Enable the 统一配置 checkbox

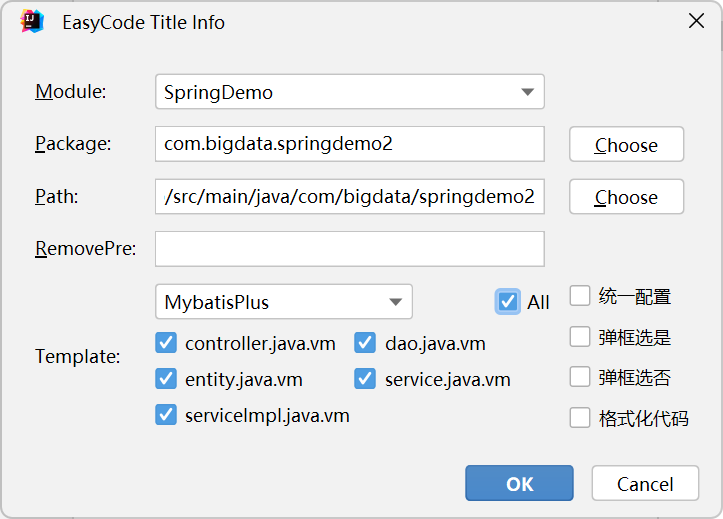[x=580, y=296]
